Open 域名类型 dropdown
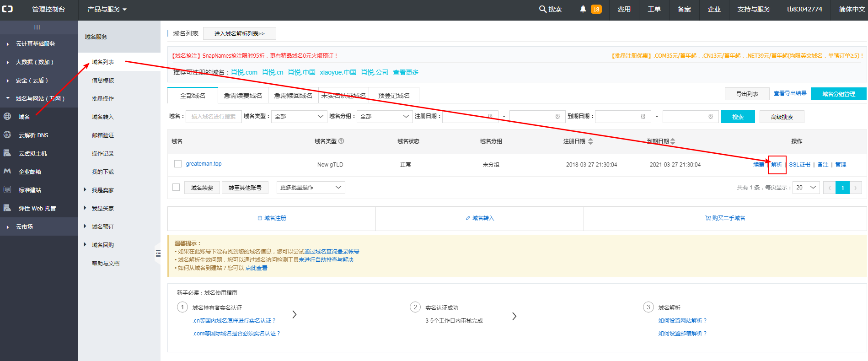 click(299, 117)
